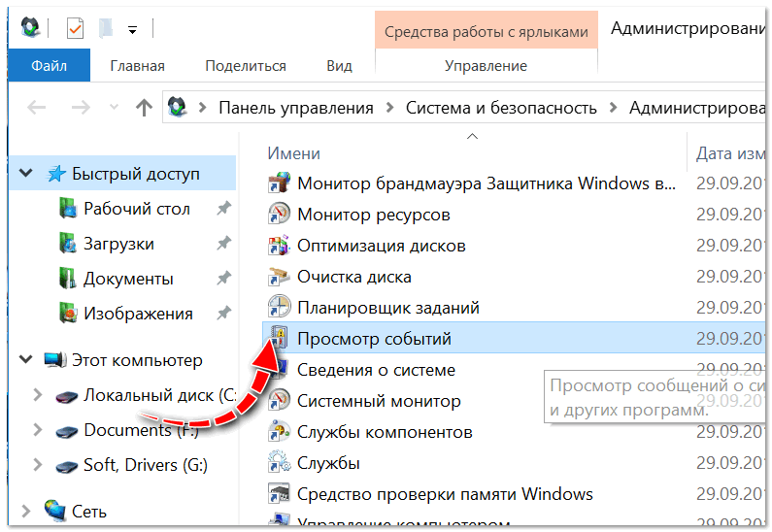Viewport: 772px width, 532px height.
Task: Select the Планировщик заданий file name
Action: 388,308
